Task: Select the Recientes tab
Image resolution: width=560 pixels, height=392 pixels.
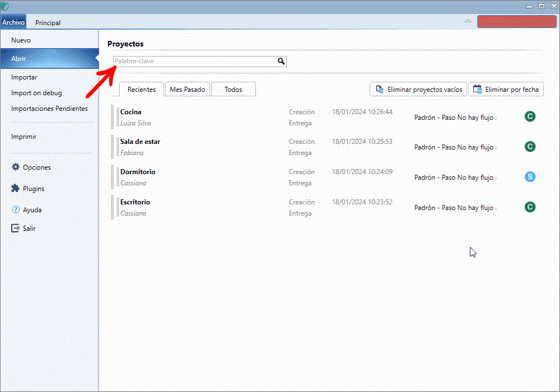Action: 142,89
